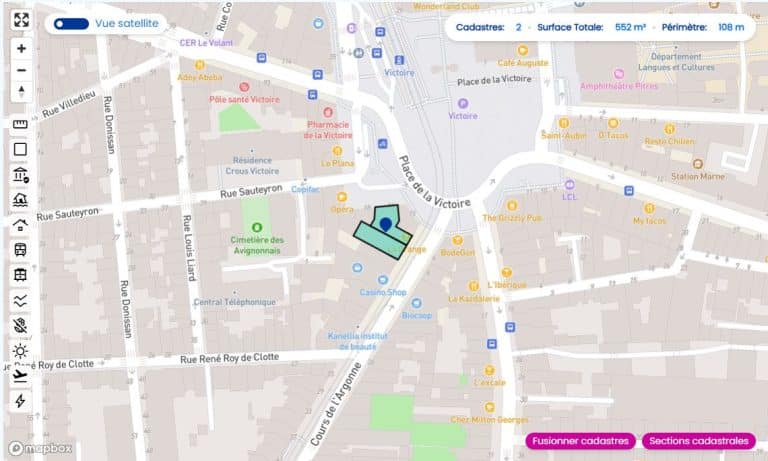Show sunlight exposure layer
Viewport: 768px width, 461px height.
pyautogui.click(x=20, y=351)
